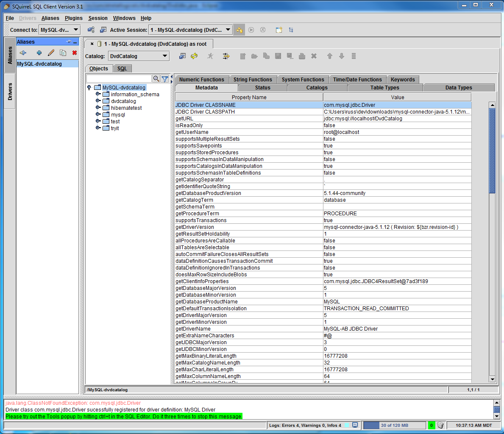Click the getDriverVersion property name
The height and width of the screenshot is (434, 504).
coord(195,227)
